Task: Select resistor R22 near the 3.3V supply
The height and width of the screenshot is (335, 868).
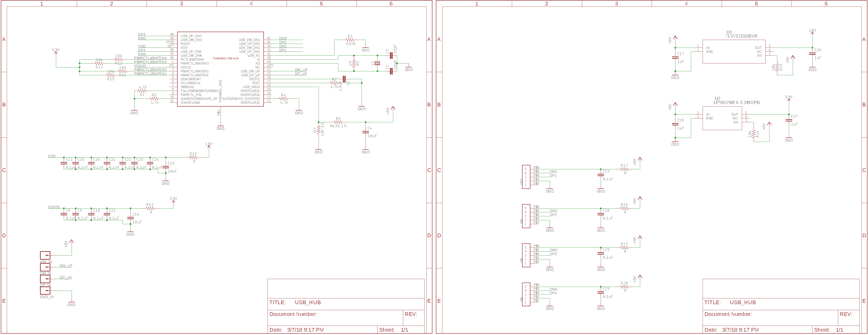Action: click(x=150, y=208)
